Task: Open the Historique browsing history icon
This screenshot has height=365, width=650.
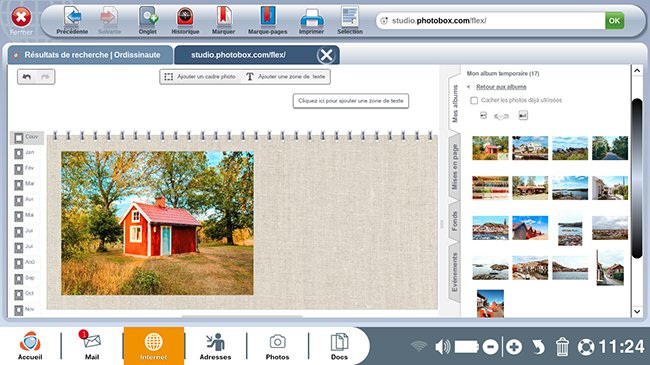Action: [185, 17]
